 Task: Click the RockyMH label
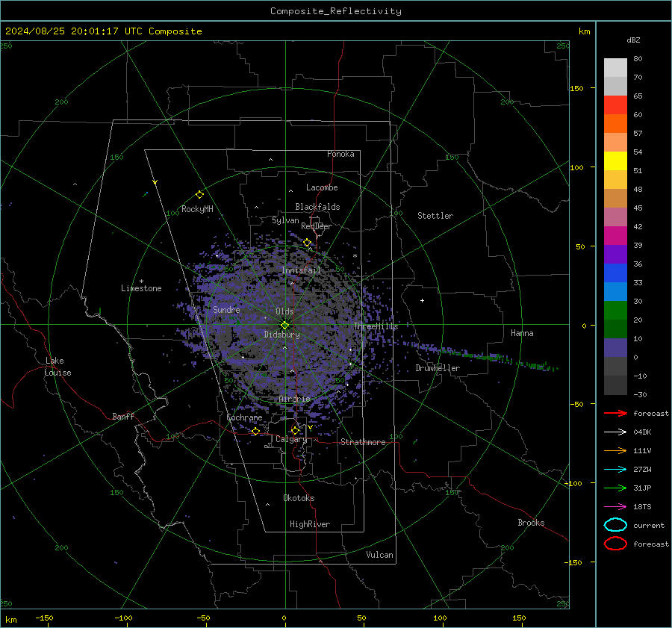coord(197,209)
